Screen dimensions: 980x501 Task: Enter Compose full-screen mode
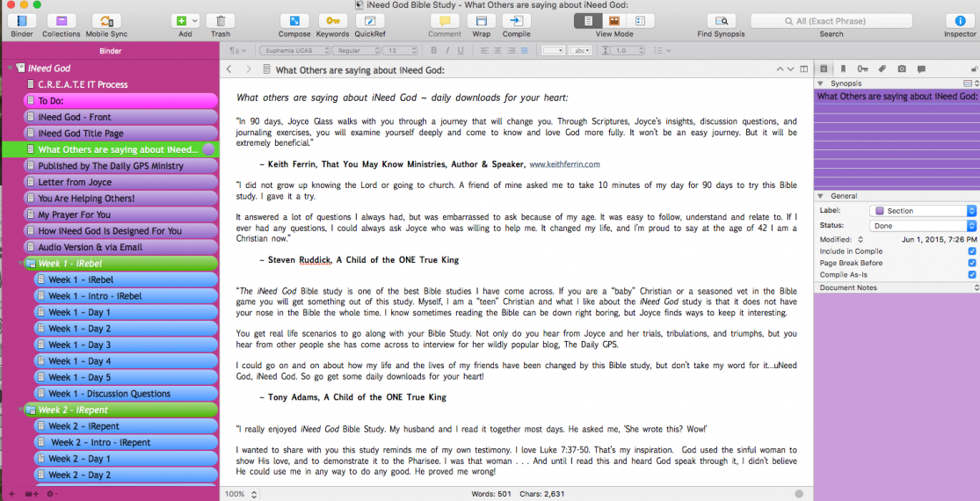pyautogui.click(x=294, y=21)
